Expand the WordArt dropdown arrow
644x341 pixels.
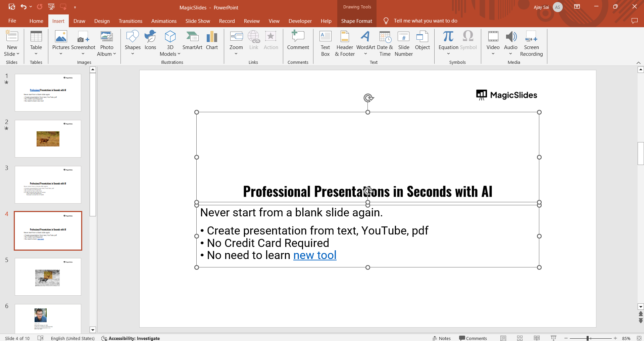(365, 54)
